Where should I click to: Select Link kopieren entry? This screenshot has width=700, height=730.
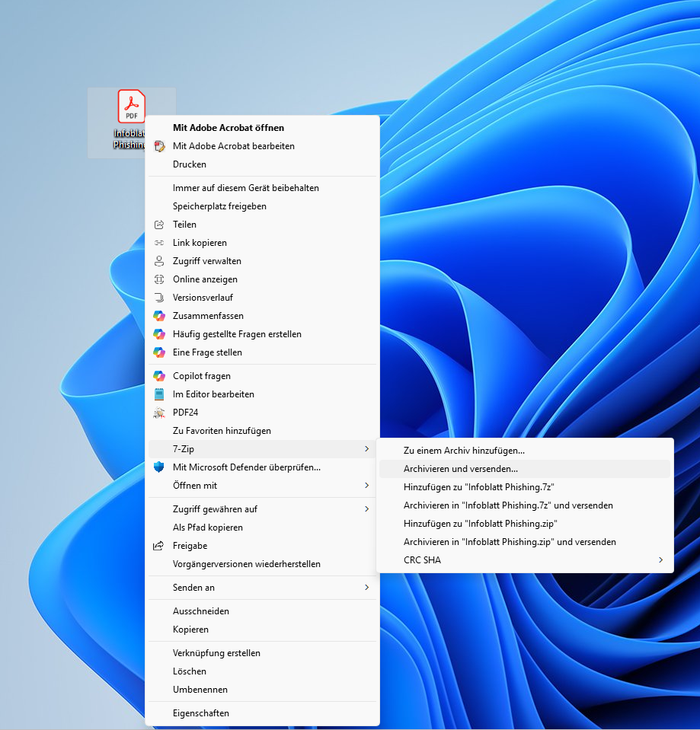click(262, 243)
